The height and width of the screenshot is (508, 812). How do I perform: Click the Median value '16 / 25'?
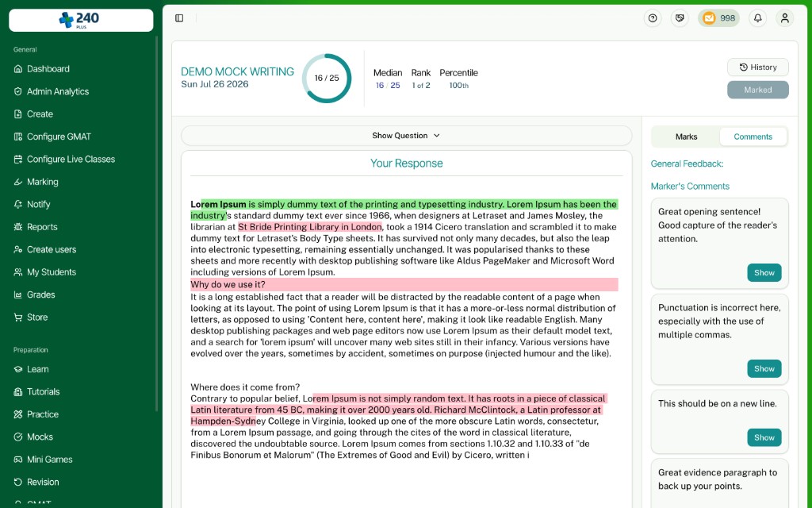pyautogui.click(x=388, y=86)
